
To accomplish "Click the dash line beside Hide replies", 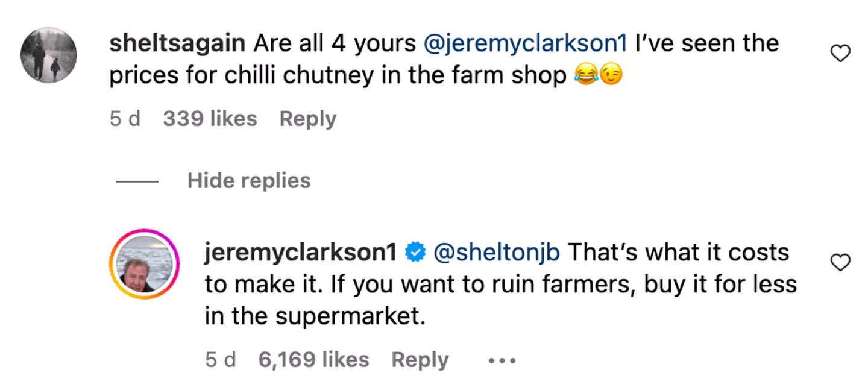I will click(x=137, y=181).
